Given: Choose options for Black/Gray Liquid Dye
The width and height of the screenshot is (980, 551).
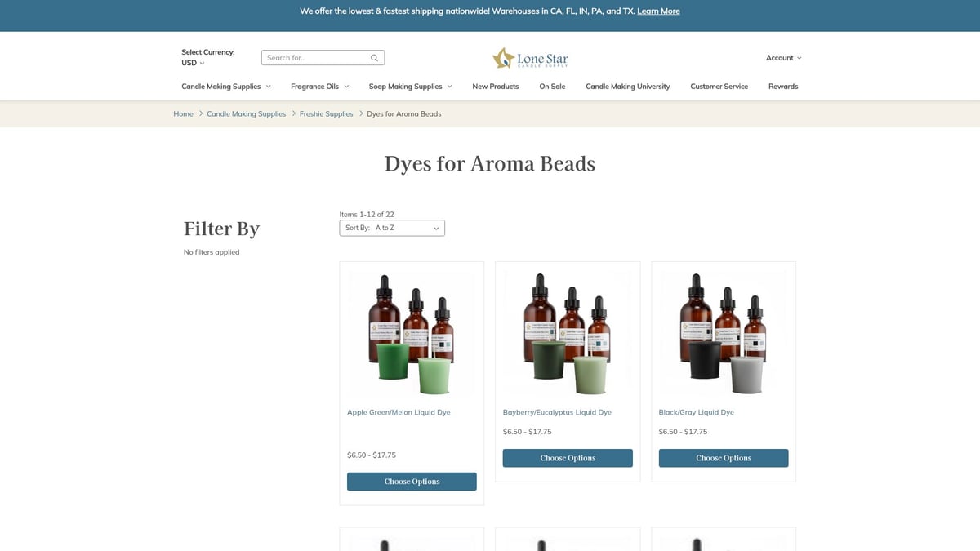Looking at the screenshot, I should tap(724, 458).
